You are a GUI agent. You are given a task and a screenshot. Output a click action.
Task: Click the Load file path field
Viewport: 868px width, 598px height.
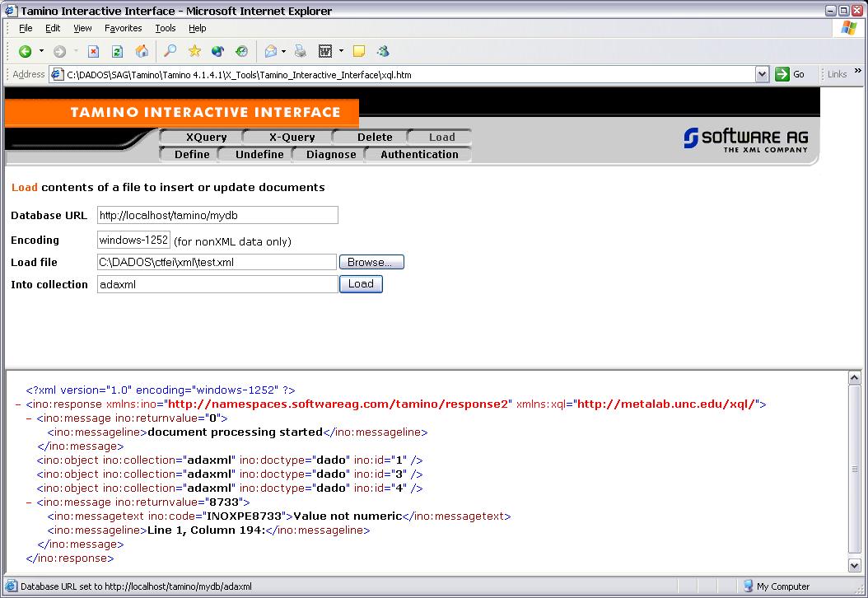[217, 263]
